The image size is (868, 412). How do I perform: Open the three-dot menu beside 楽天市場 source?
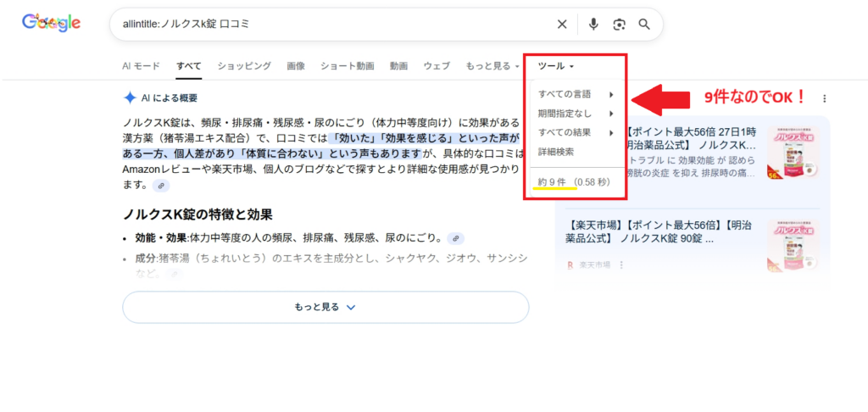(621, 265)
